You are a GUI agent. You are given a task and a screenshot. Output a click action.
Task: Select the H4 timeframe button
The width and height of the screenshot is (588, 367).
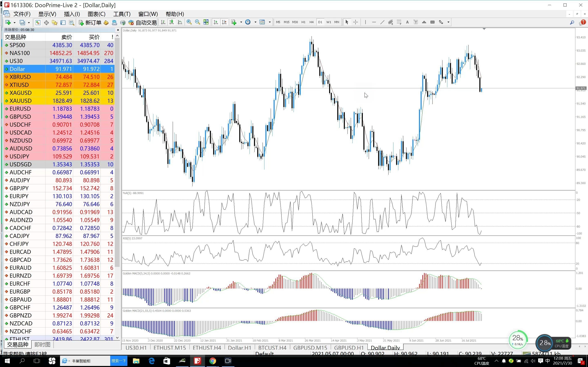(312, 22)
